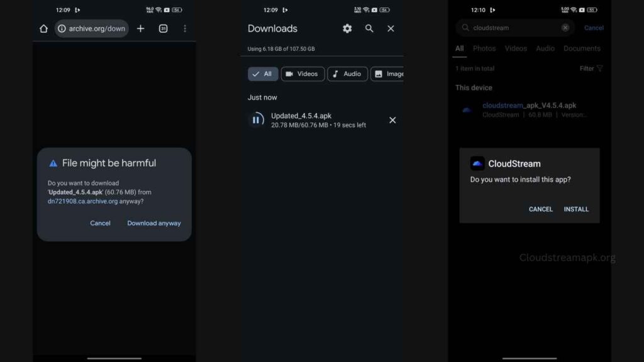Screen dimensions: 644x362
Task: Open the tab switcher showing 31 tabs
Action: pyautogui.click(x=162, y=28)
